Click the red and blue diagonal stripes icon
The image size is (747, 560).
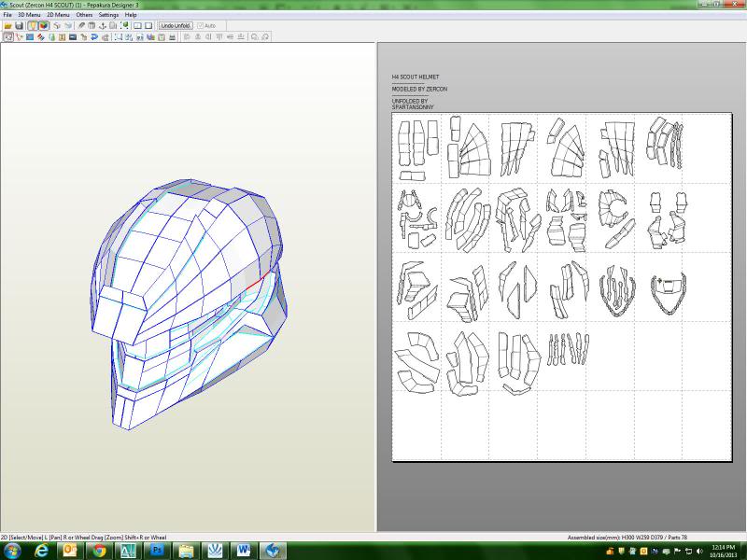(40, 36)
